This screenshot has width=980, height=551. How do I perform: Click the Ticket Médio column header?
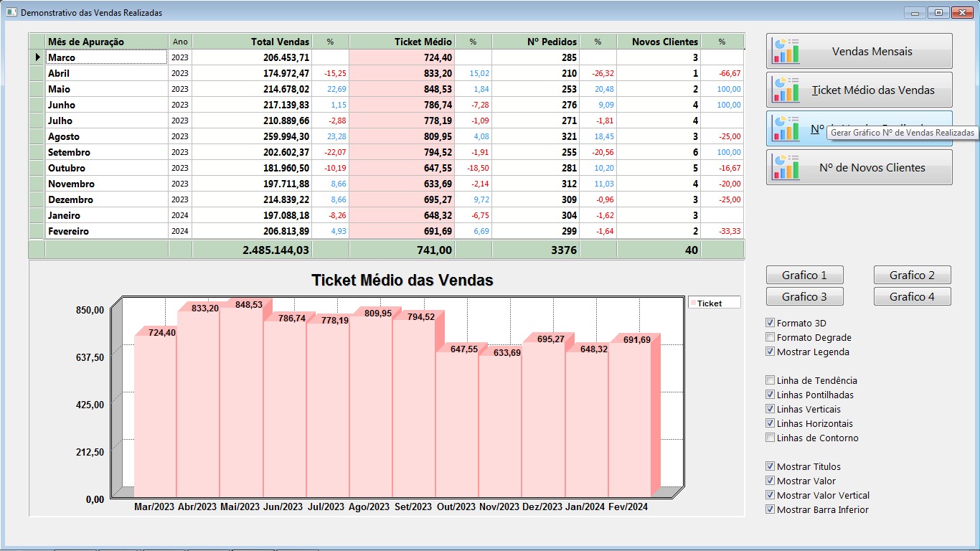tap(402, 42)
